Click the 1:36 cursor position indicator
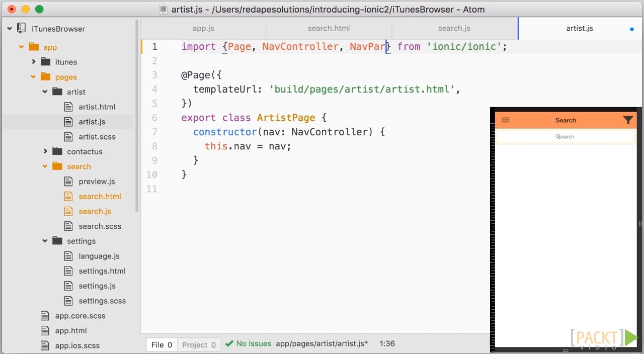This screenshot has width=644, height=354. (387, 344)
